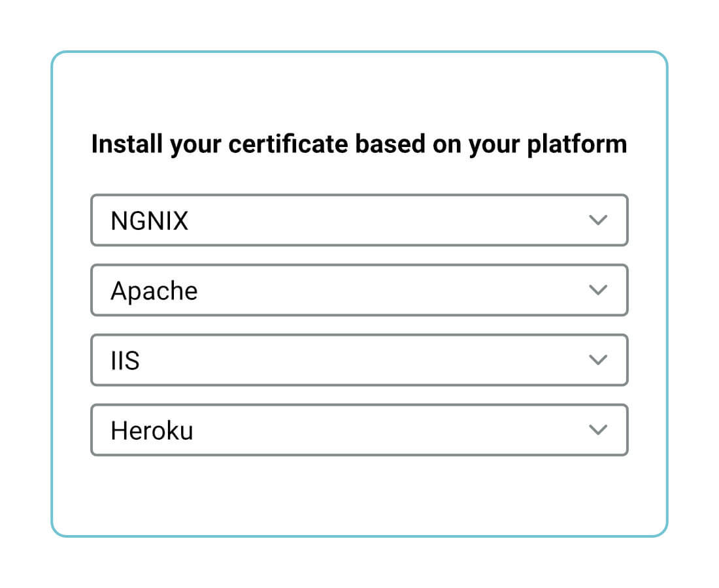Expand the Apache installation accordion
Screen dimensions: 719x588
(x=359, y=290)
